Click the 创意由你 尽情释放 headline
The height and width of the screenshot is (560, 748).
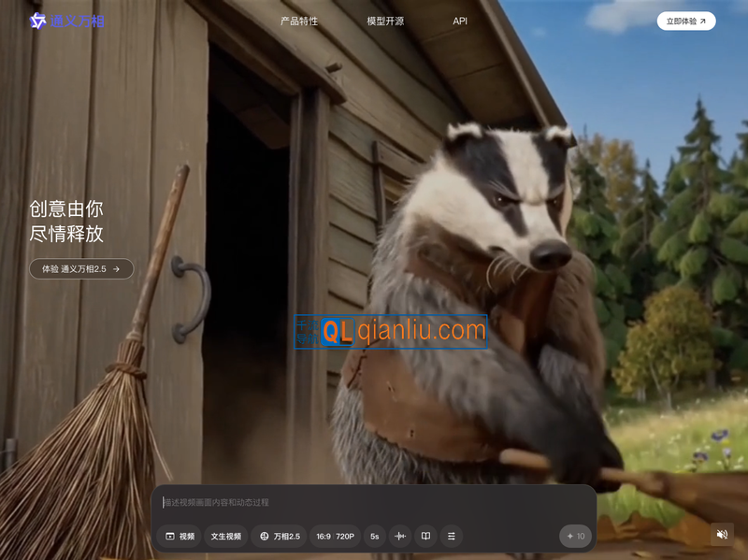(66, 222)
